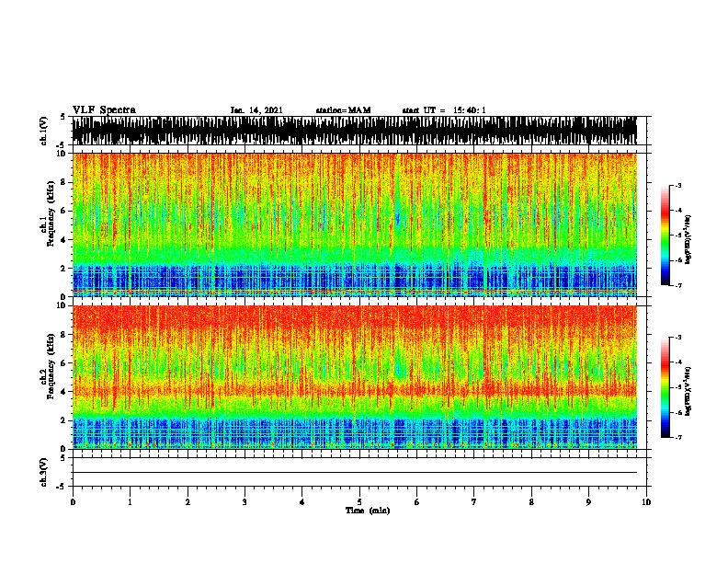Click the color bar beside ch.2 spectrogram
Screen dimensions: 728x563
pos(665,387)
